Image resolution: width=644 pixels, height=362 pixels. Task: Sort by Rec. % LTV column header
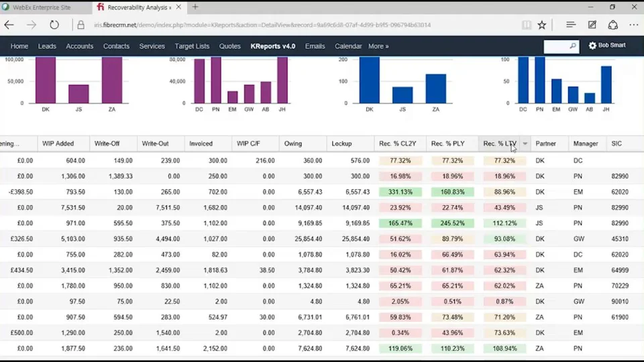[500, 143]
